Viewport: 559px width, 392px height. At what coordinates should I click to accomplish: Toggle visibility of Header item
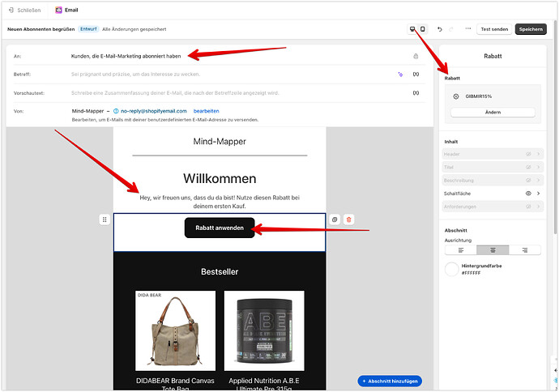coord(528,154)
